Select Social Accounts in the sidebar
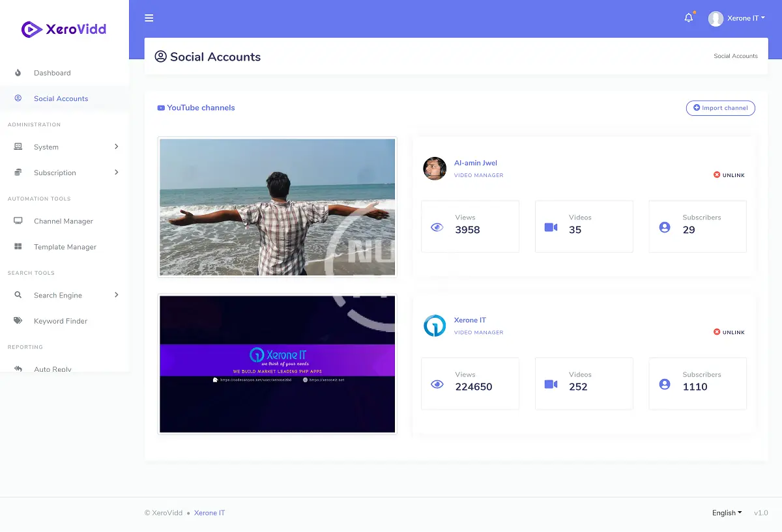The width and height of the screenshot is (782, 532). tap(61, 99)
